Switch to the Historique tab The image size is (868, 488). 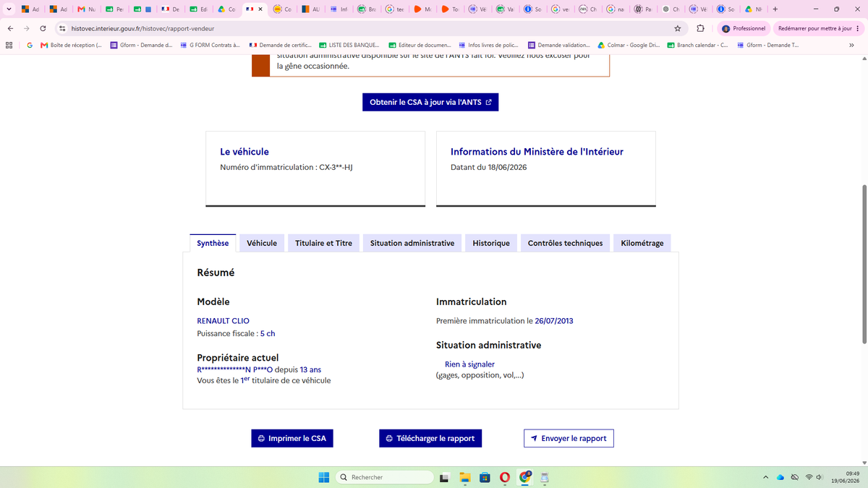[x=491, y=243]
